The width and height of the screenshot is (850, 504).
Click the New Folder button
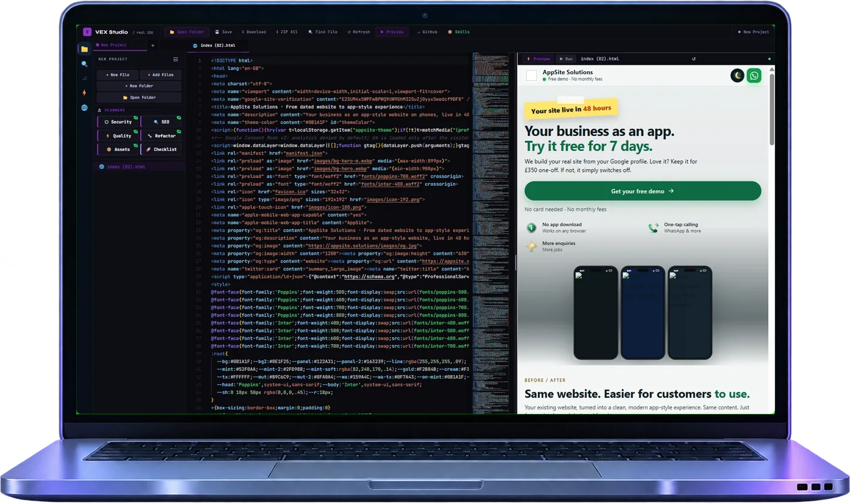(x=139, y=86)
